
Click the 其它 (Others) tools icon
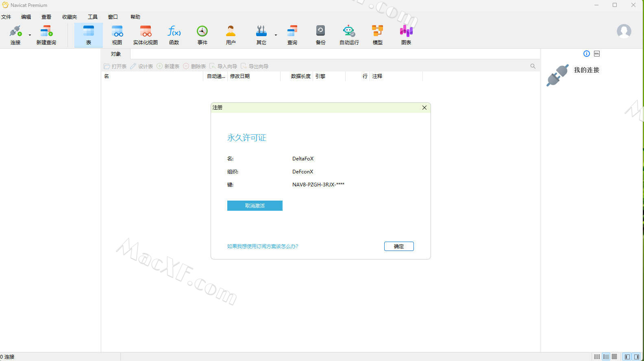[261, 35]
